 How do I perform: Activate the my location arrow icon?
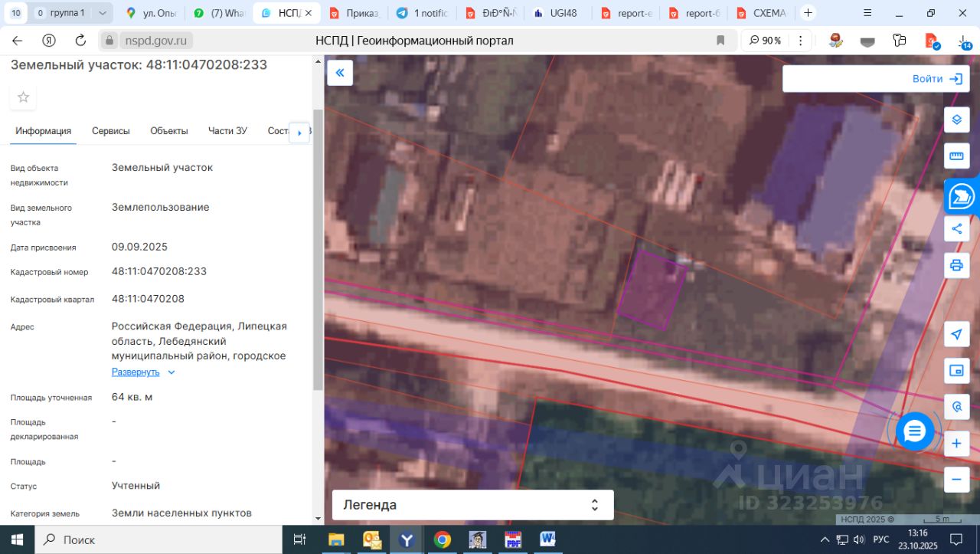point(956,334)
